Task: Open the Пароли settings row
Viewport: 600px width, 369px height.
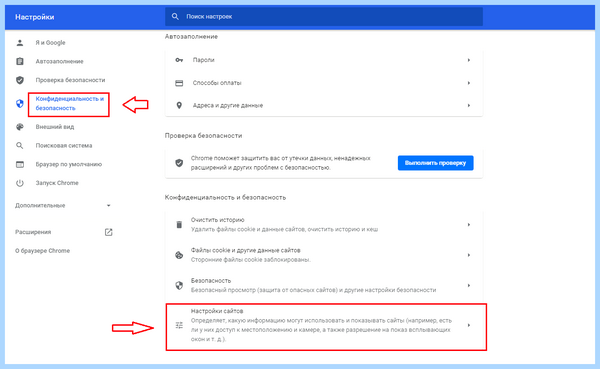Action: point(324,60)
